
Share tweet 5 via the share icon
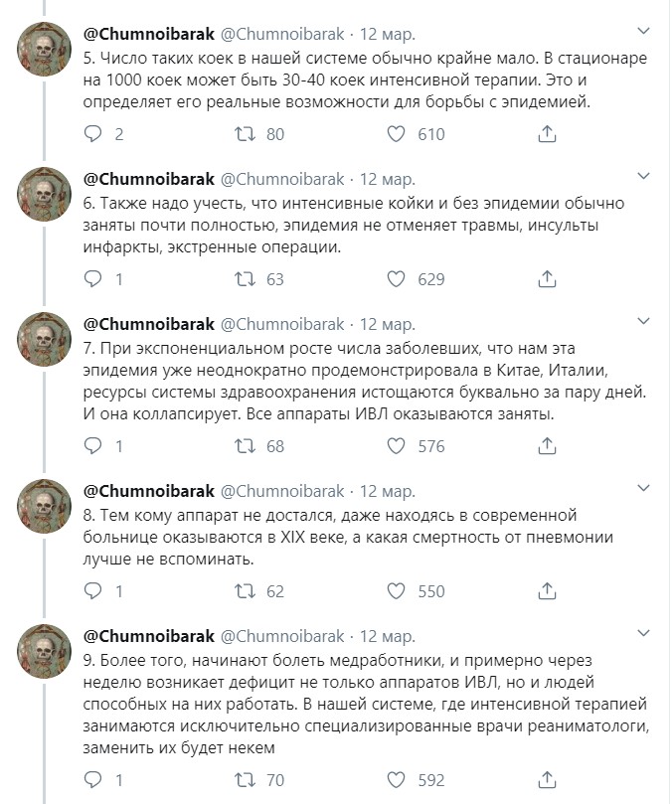[547, 134]
